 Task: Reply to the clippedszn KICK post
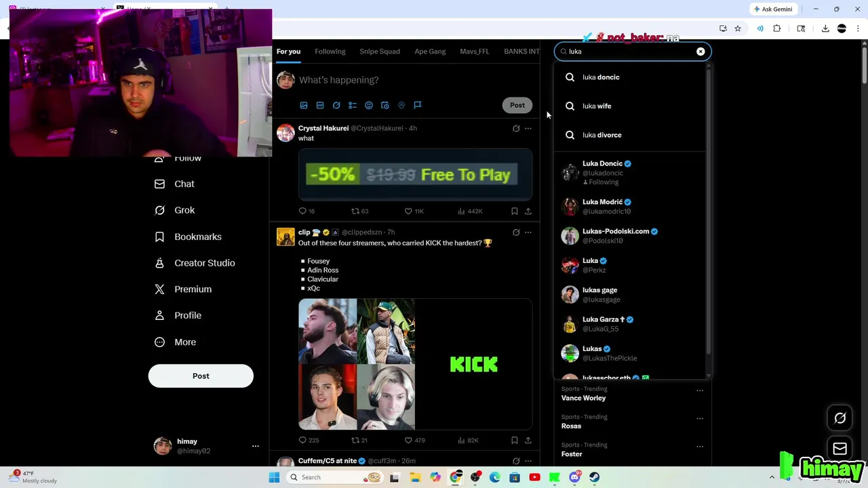[309, 441]
